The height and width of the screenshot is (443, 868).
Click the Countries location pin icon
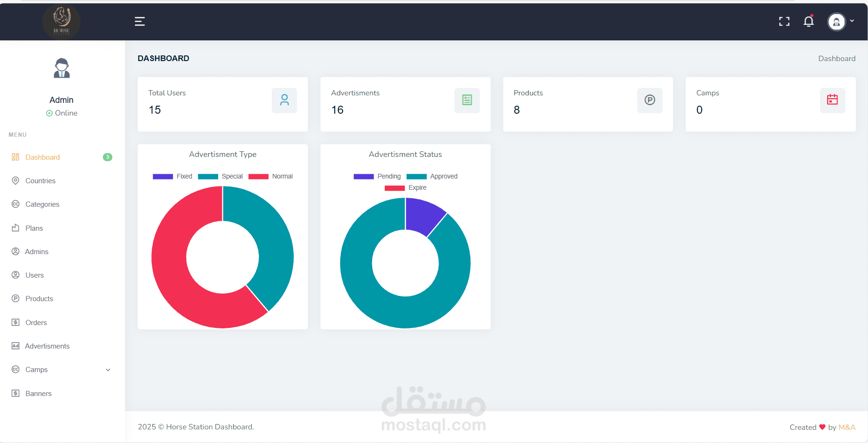tap(16, 181)
